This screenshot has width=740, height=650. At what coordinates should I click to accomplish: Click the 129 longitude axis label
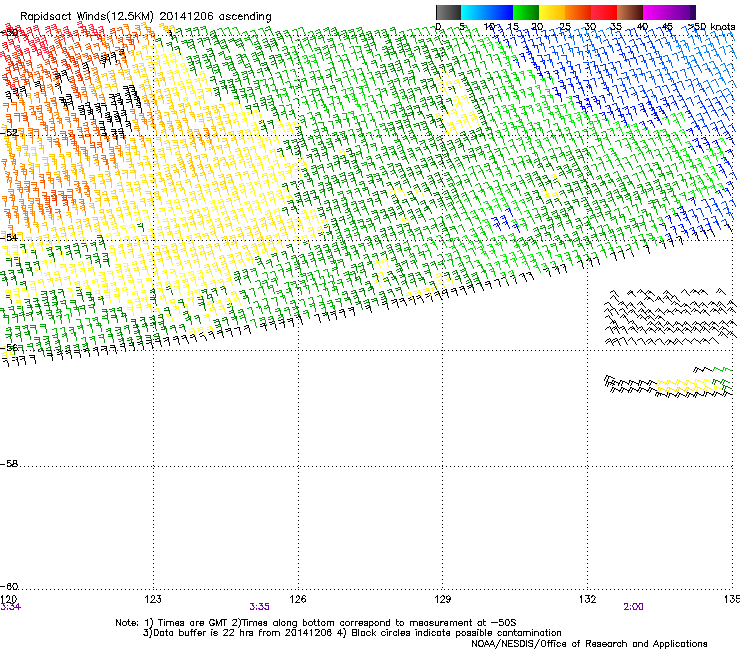pos(443,599)
